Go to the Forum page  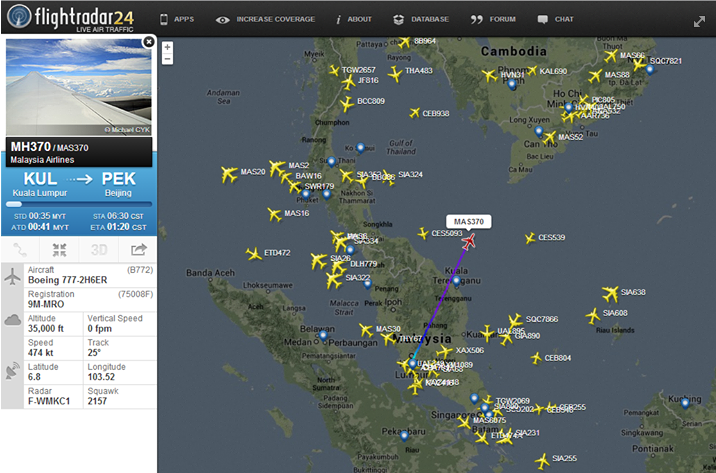494,19
